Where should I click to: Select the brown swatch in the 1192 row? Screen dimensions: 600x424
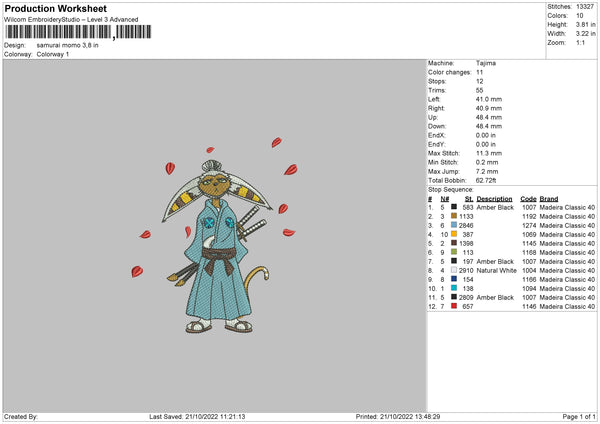[454, 216]
